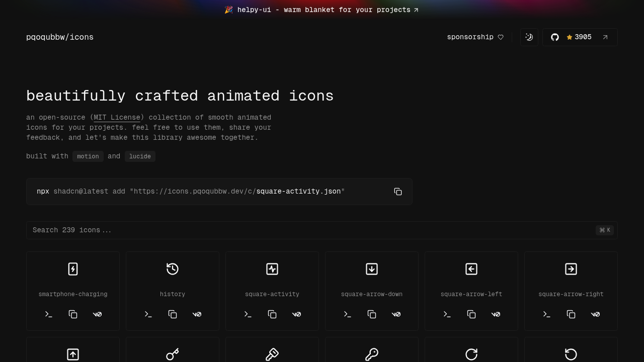
Task: Open the MIT License link
Action: tap(117, 118)
